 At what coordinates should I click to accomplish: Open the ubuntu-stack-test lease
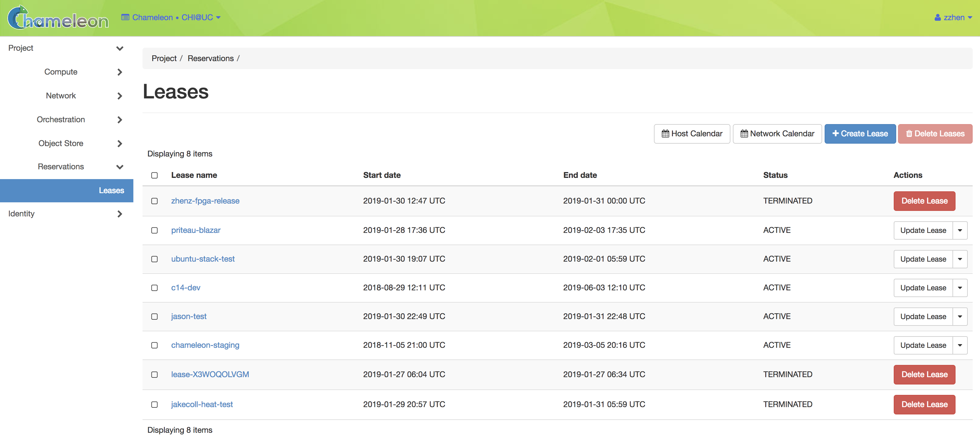click(x=203, y=259)
